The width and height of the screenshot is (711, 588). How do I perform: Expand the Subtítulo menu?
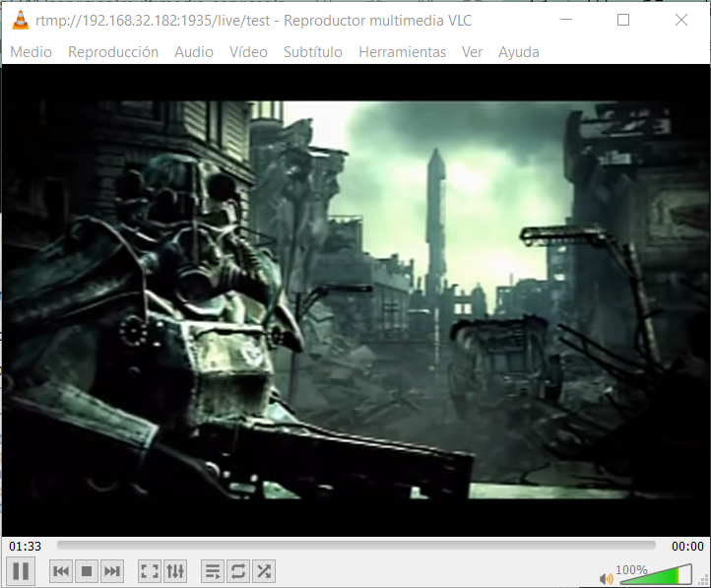point(313,52)
